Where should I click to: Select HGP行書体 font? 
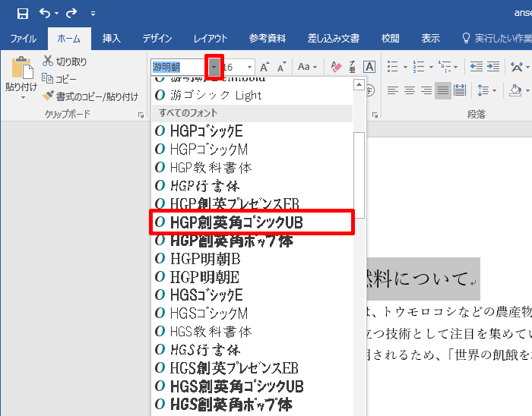click(252, 186)
